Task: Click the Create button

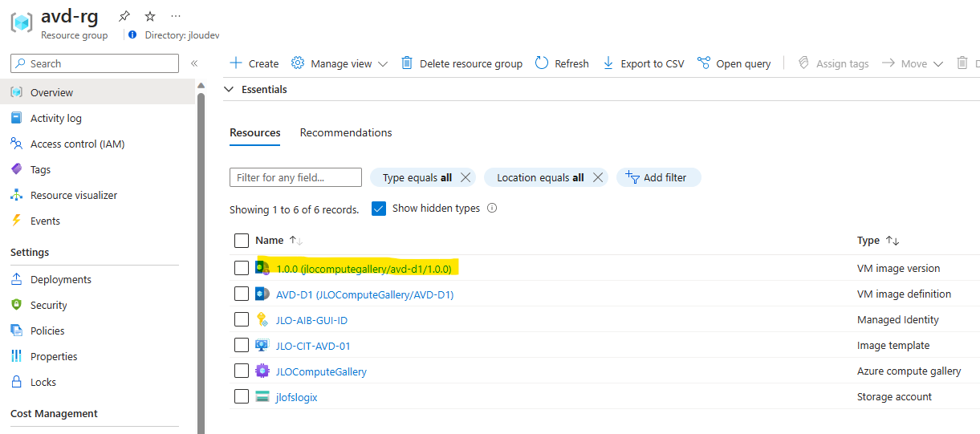Action: pyautogui.click(x=254, y=63)
